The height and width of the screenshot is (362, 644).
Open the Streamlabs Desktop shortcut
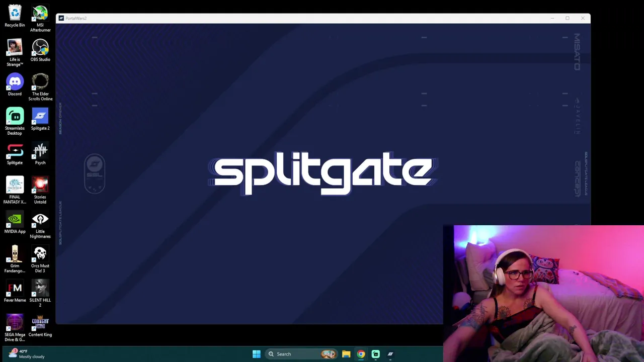click(x=15, y=122)
